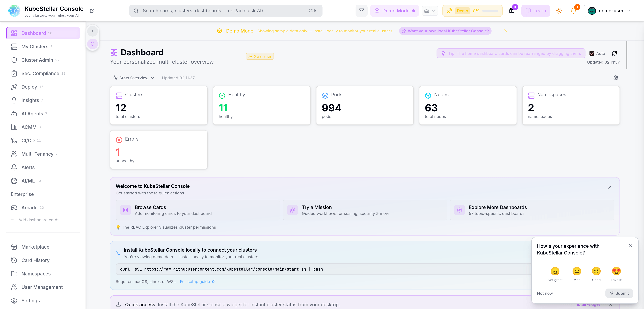644x309 pixels.
Task: Open the demo-user account dropdown
Action: click(609, 11)
